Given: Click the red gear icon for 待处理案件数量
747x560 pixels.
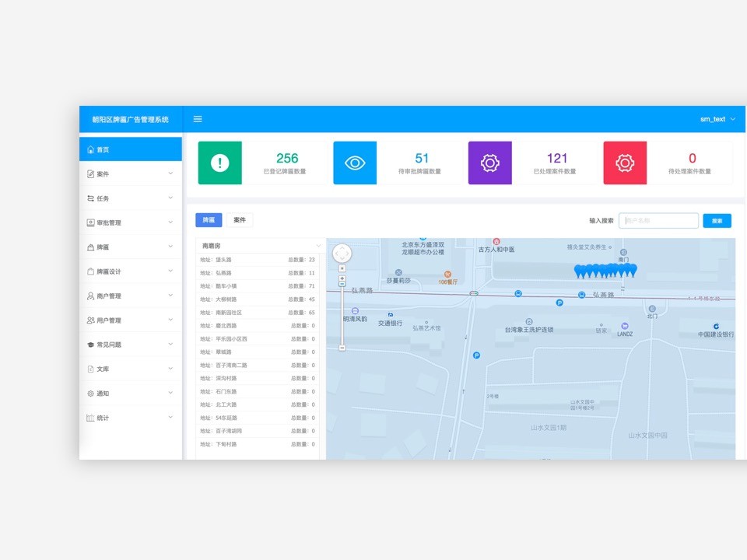Looking at the screenshot, I should tap(625, 163).
